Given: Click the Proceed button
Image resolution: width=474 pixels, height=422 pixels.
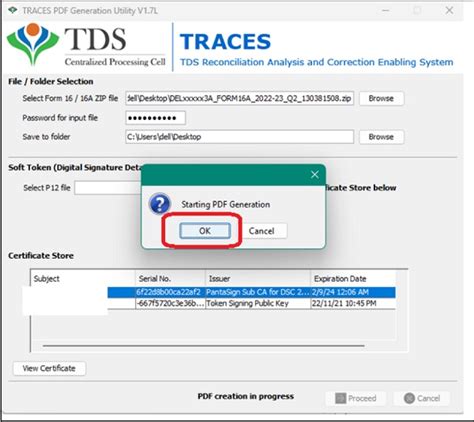Looking at the screenshot, I should pos(356,398).
